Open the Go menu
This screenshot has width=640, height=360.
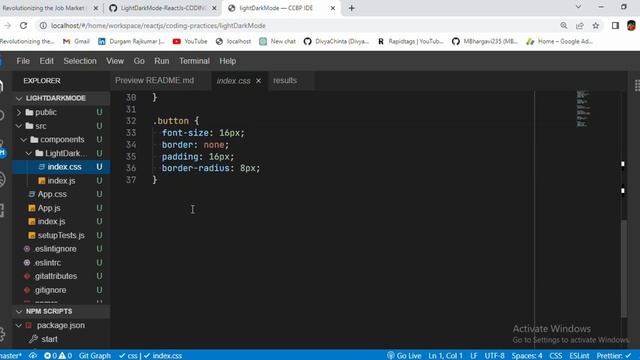[x=139, y=61]
